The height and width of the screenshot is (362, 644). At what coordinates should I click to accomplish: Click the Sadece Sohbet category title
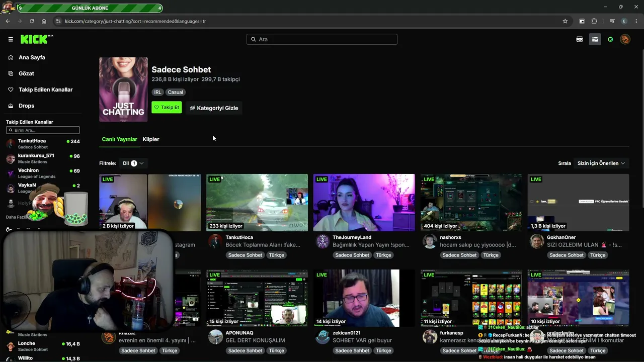[x=181, y=69]
